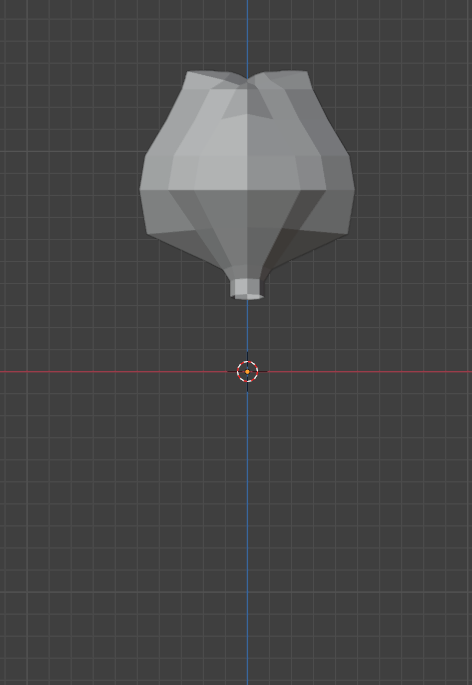The image size is (472, 685).
Task: Click the star-shaped indentation on the mesh top
Action: tap(247, 101)
